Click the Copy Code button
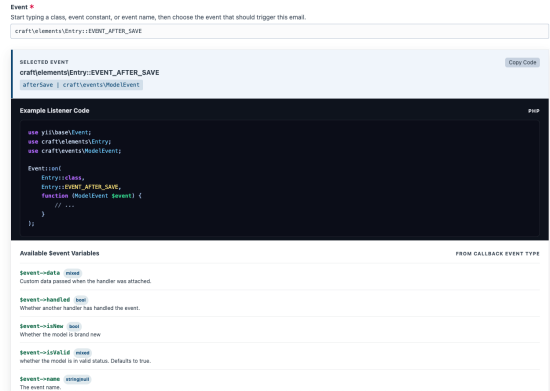This screenshot has width=550, height=391. pos(522,62)
